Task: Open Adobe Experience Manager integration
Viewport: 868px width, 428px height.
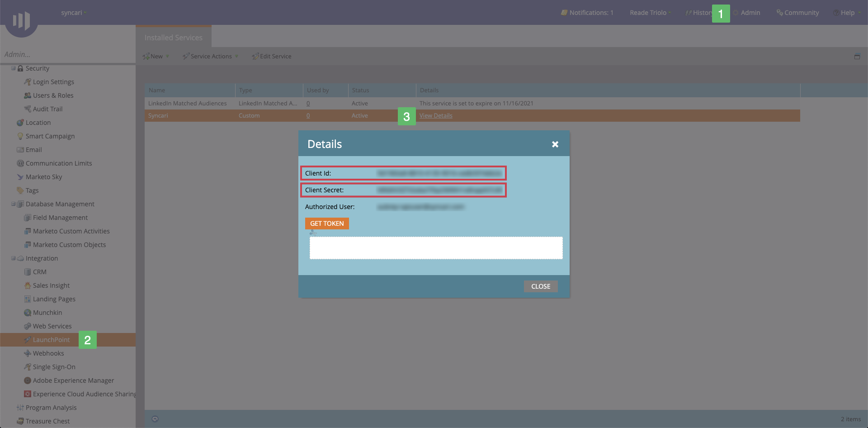Action: 73,380
